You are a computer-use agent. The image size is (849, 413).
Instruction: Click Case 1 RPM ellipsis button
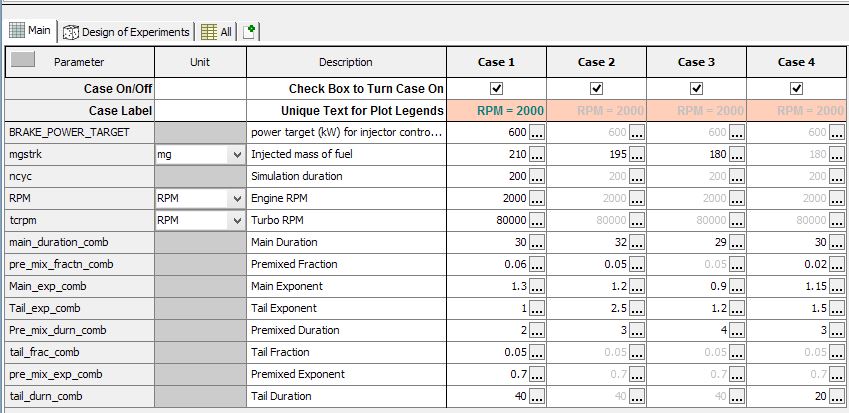click(537, 199)
